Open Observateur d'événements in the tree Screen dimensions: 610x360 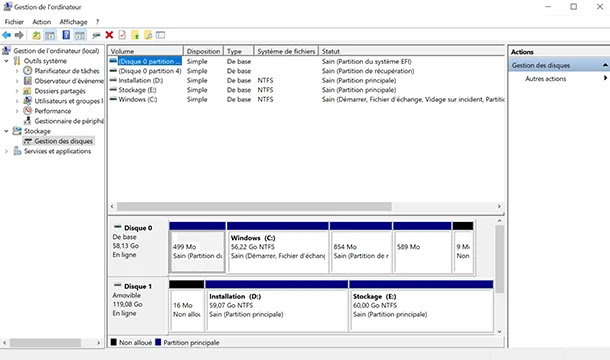point(69,81)
